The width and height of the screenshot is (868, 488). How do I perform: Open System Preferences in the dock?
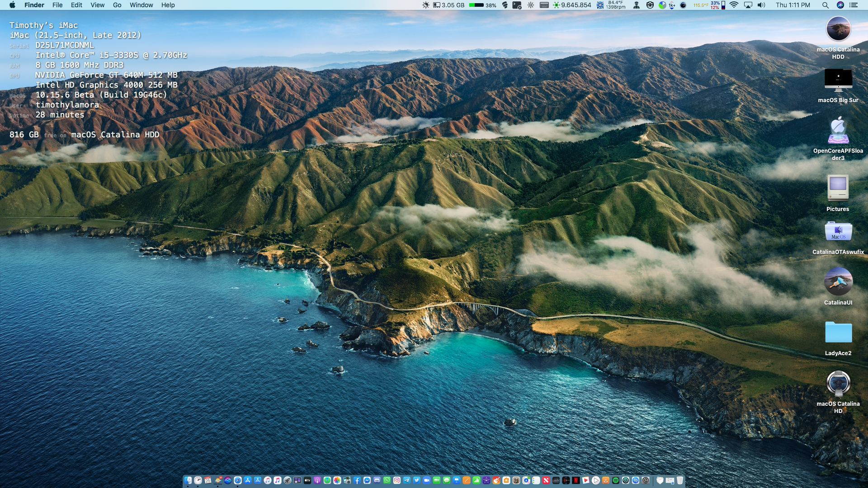pyautogui.click(x=646, y=480)
